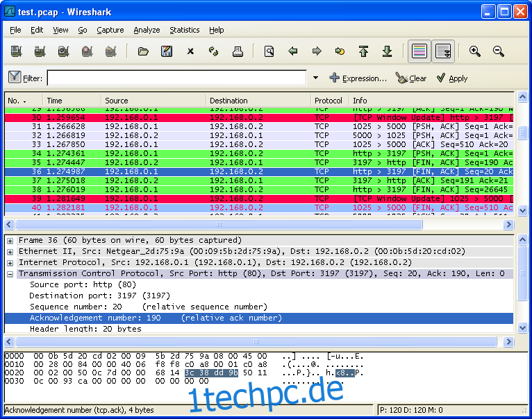532x419 pixels.
Task: Expand the Internet Protocol tree node
Action: coord(10,263)
